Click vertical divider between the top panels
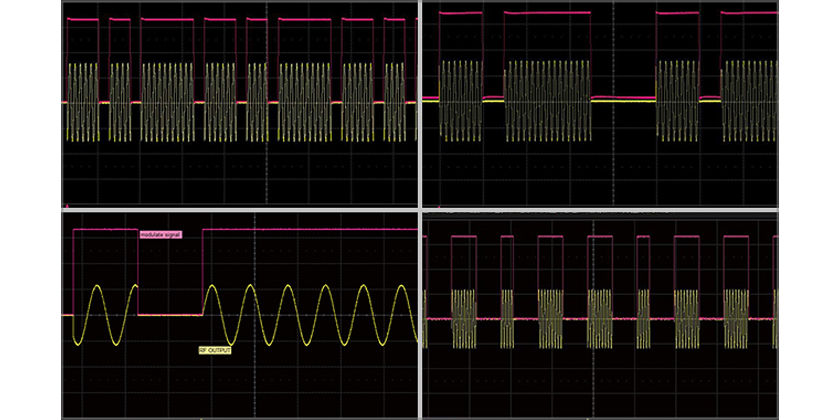Screen dimensions: 840x420 419,100
